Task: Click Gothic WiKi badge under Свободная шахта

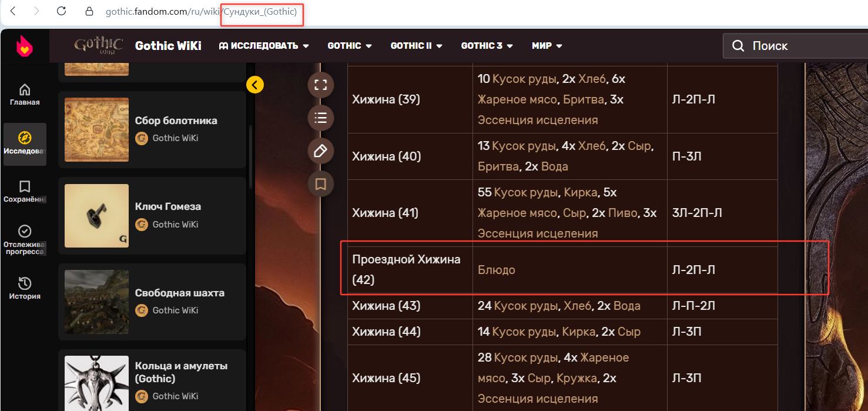Action: coord(167,310)
